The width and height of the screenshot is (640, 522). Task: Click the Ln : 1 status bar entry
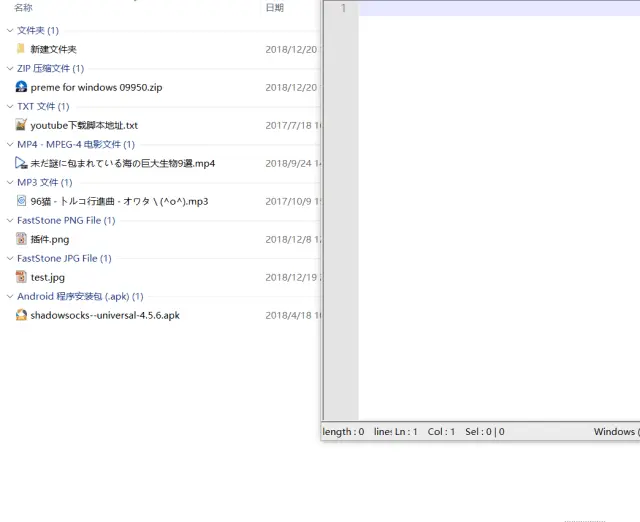tap(406, 431)
